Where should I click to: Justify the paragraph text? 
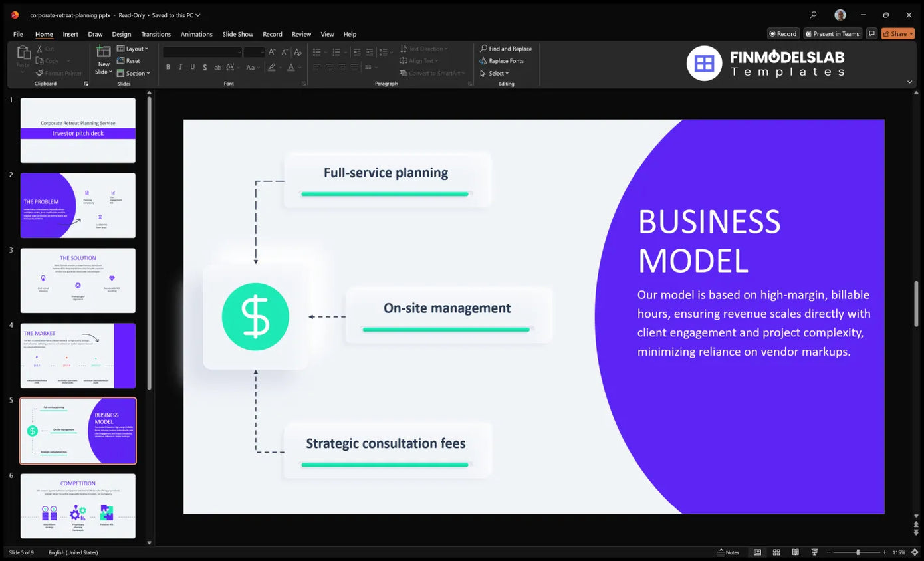pos(354,67)
